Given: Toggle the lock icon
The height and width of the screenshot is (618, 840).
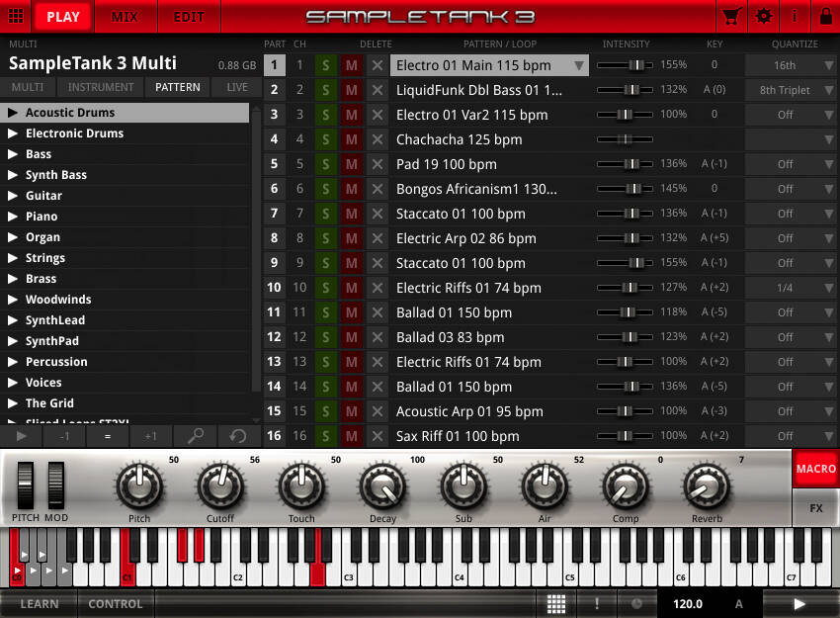Looking at the screenshot, I should tap(825, 16).
